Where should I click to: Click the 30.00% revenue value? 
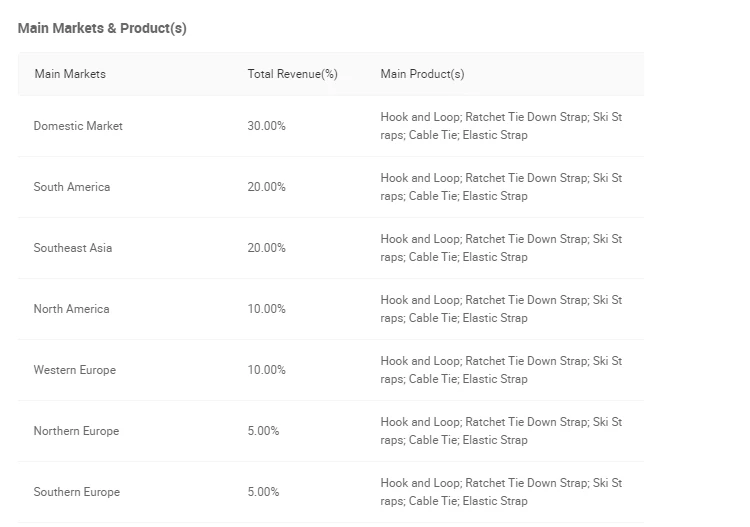(266, 126)
